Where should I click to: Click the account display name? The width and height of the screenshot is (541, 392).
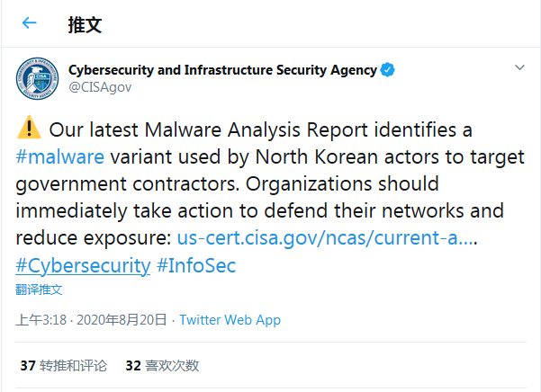[x=222, y=70]
